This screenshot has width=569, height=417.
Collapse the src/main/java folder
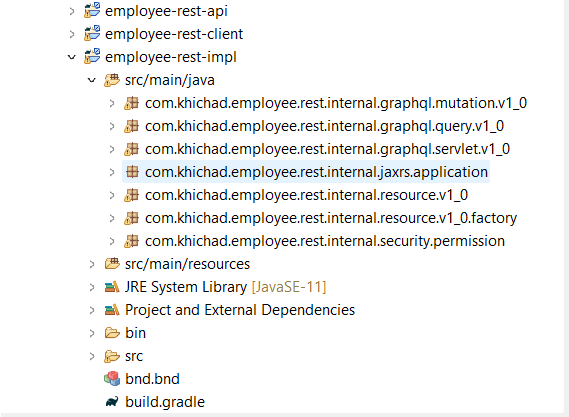[x=92, y=80]
